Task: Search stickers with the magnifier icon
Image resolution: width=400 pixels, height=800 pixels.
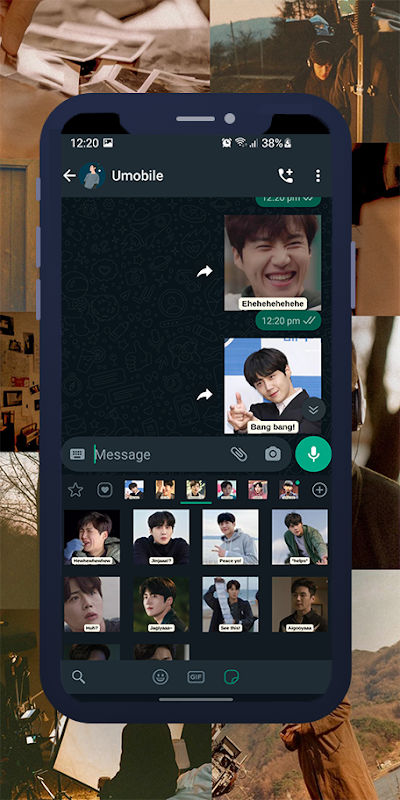Action: tap(78, 677)
